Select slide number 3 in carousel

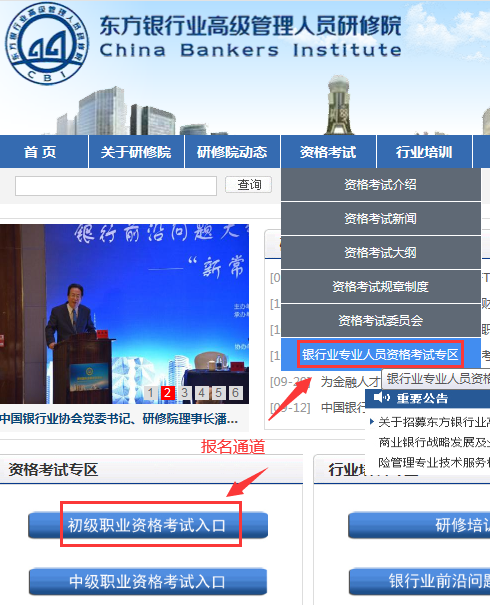[184, 393]
